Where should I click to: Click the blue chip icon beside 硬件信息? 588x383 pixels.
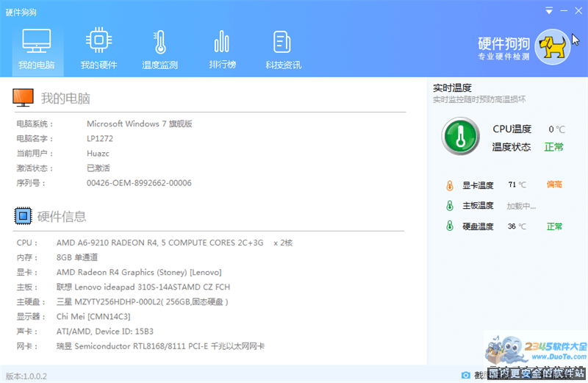tap(24, 216)
